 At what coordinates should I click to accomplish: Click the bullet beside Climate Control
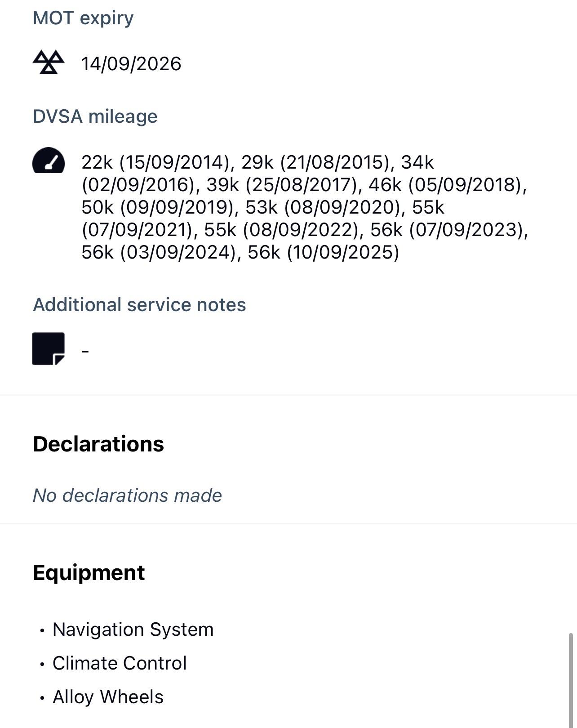click(x=42, y=664)
